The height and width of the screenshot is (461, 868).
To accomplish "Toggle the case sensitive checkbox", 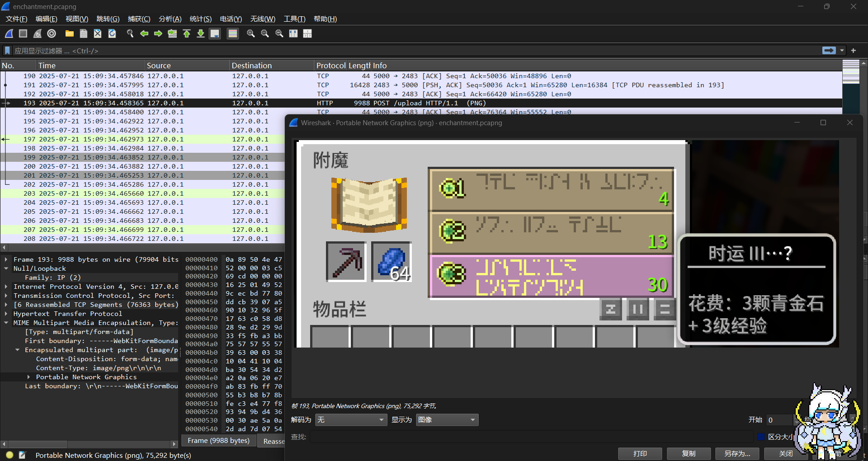I will click(761, 437).
